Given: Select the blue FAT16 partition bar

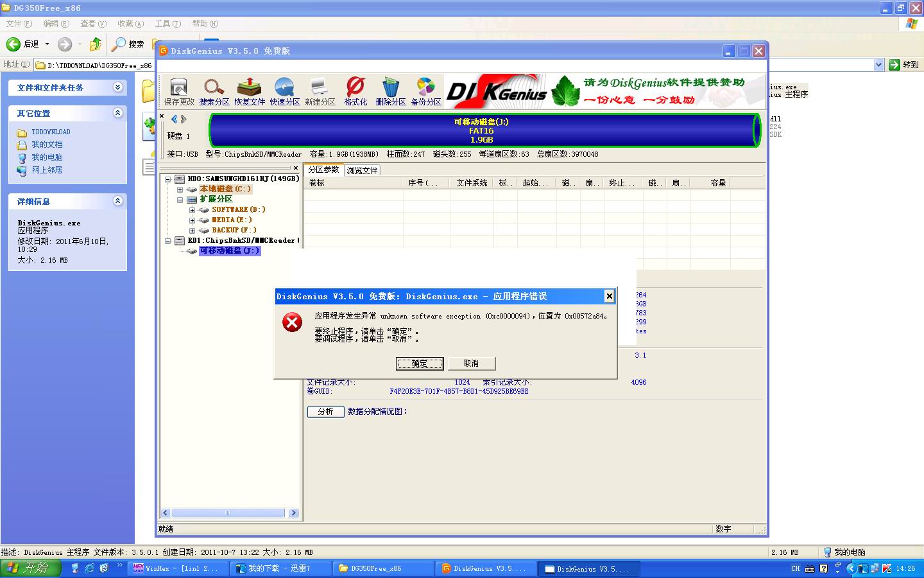Looking at the screenshot, I should 481,130.
